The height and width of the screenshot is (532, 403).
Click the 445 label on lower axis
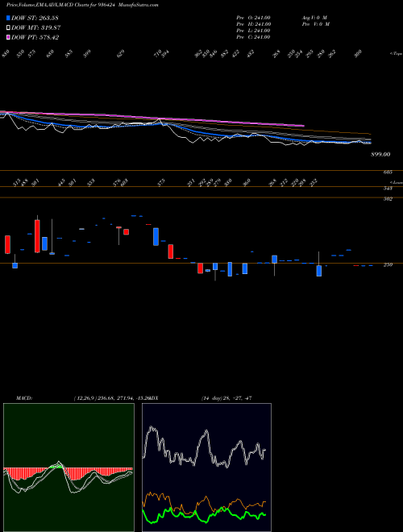[x=61, y=183]
